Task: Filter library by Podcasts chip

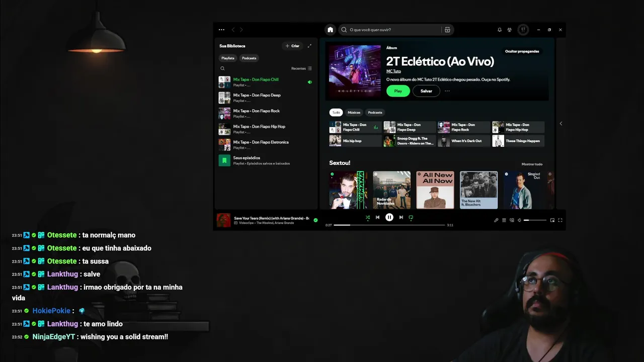Action: [249, 58]
